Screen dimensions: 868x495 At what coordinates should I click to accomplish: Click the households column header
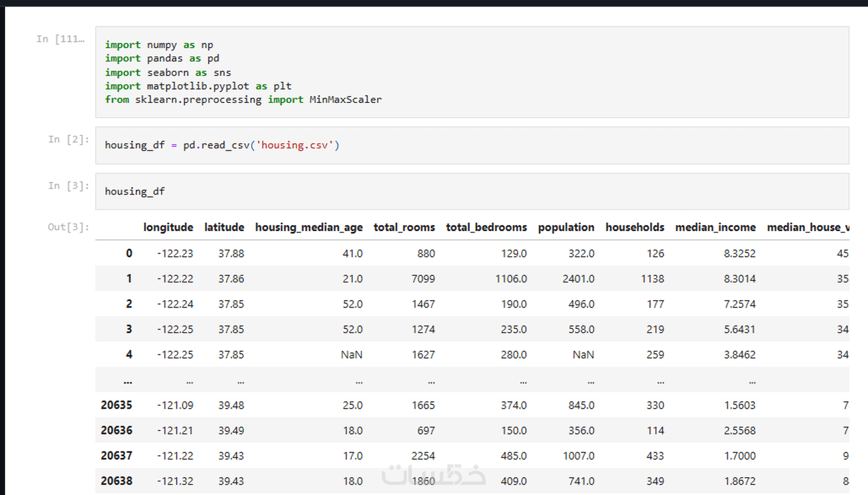[635, 227]
